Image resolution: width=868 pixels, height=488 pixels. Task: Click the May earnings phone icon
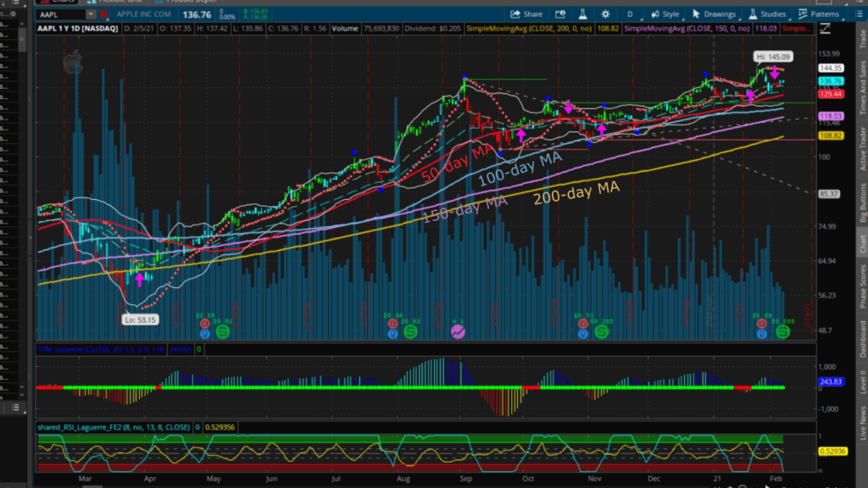(205, 324)
